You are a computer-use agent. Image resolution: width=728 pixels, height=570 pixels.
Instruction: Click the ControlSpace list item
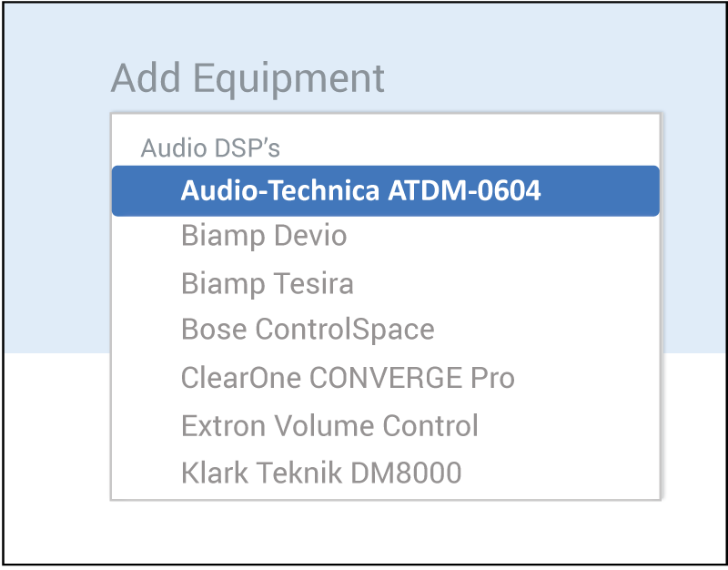click(308, 330)
